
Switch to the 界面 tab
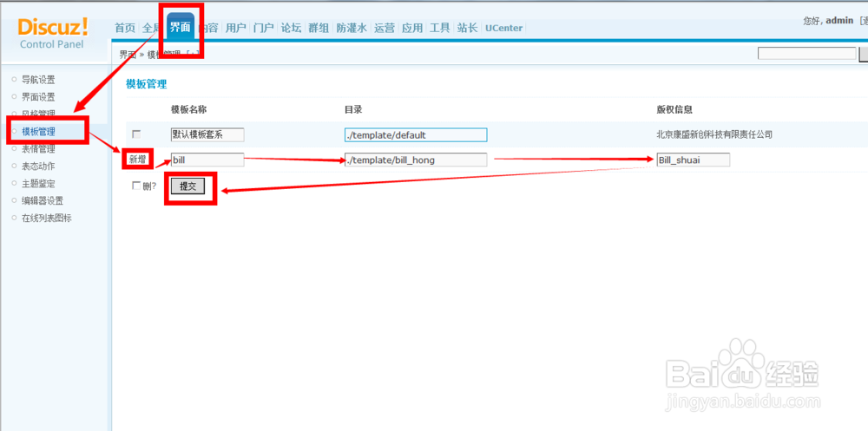tap(181, 27)
